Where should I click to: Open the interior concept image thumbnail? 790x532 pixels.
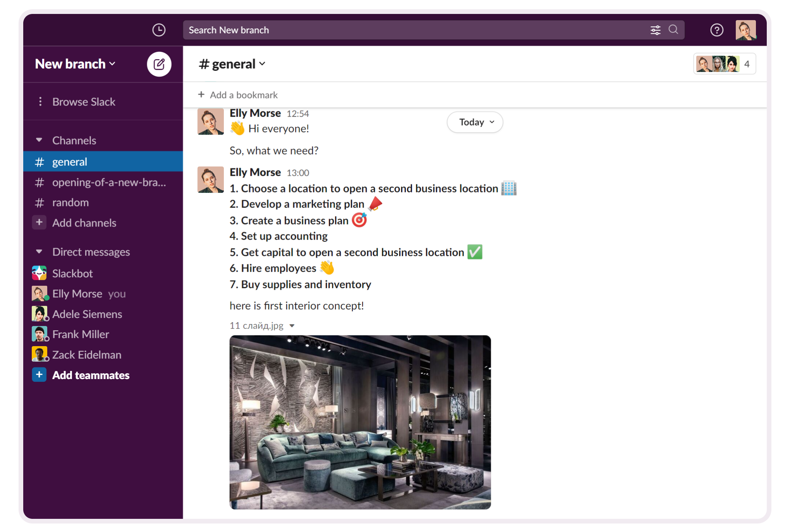pos(360,422)
